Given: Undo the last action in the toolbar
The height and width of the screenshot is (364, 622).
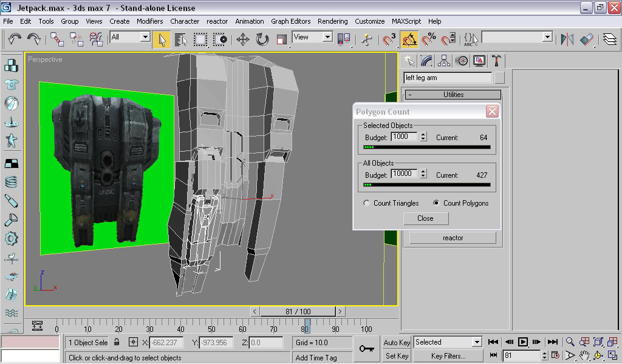Looking at the screenshot, I should [15, 39].
